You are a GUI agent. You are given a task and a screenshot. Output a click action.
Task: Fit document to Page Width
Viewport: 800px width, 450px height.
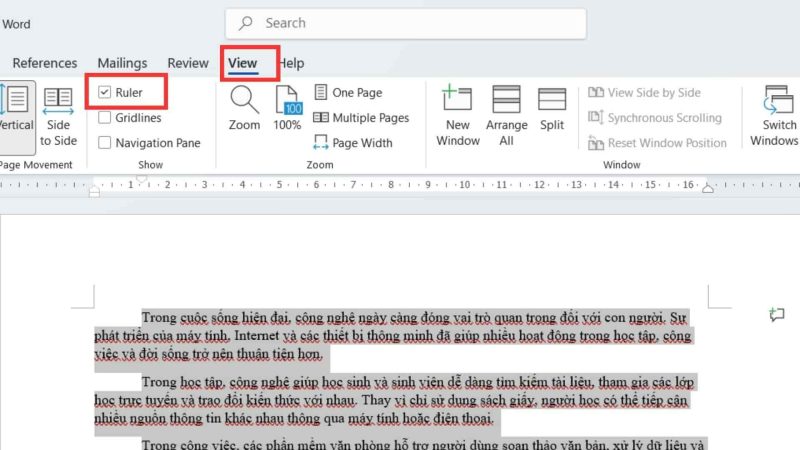coord(353,143)
